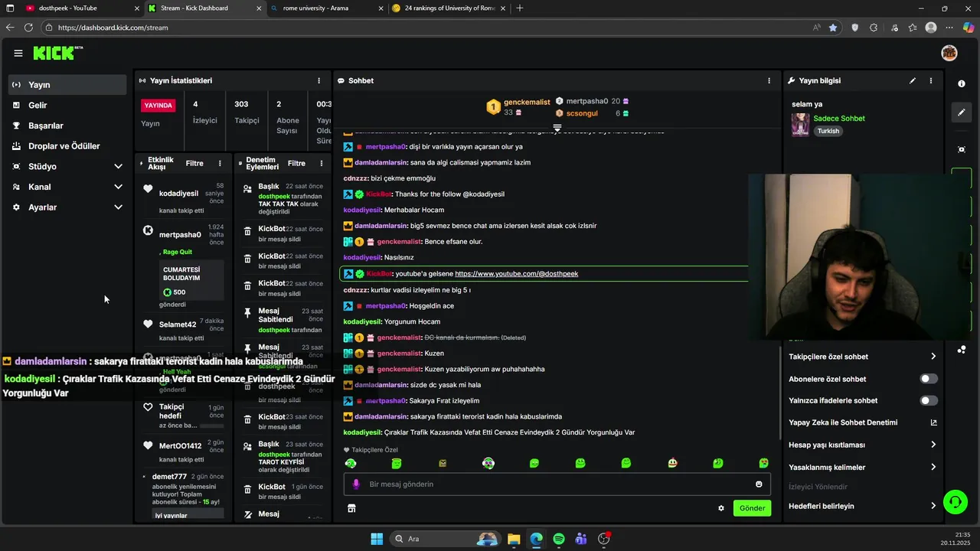Open the green support headset button

(955, 502)
